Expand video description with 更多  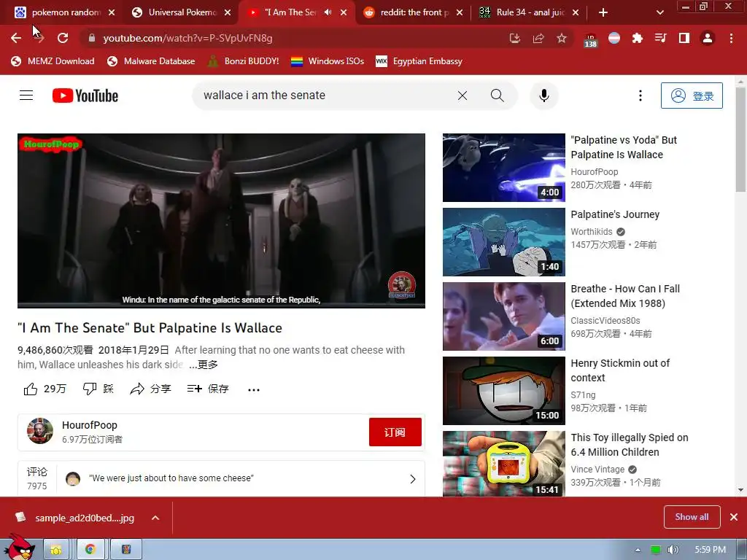coord(204,365)
